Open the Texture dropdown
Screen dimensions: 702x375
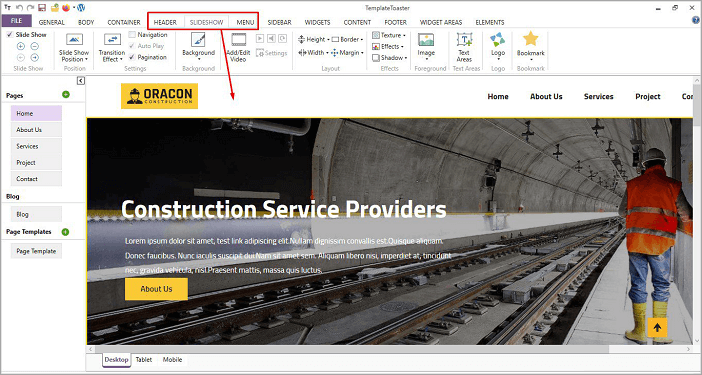(389, 35)
